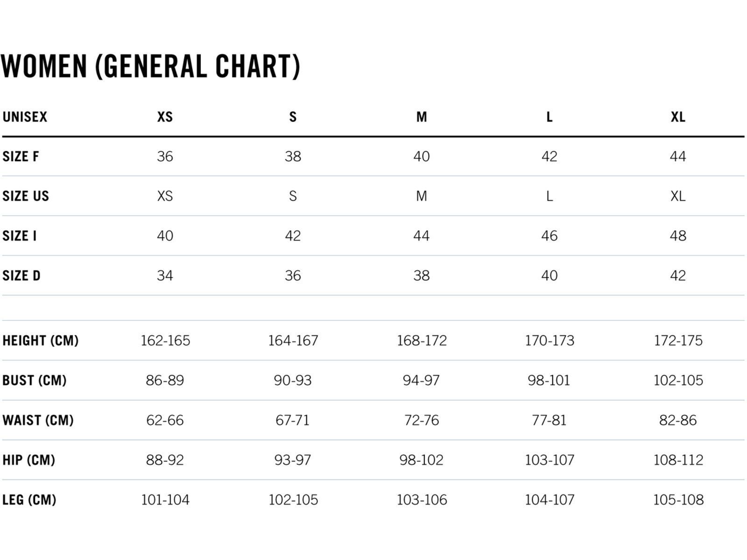This screenshot has height=560, width=747.
Task: Click the WAIST (CM) row label
Action: point(38,420)
